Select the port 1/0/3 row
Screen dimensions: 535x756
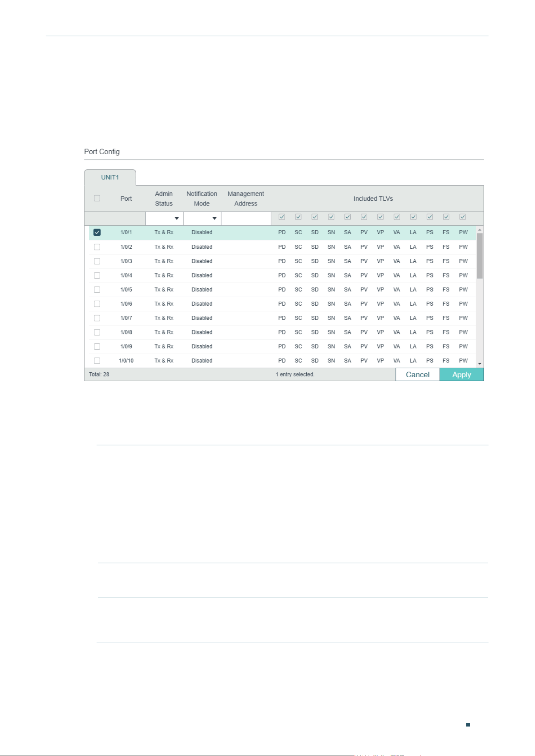coord(282,261)
